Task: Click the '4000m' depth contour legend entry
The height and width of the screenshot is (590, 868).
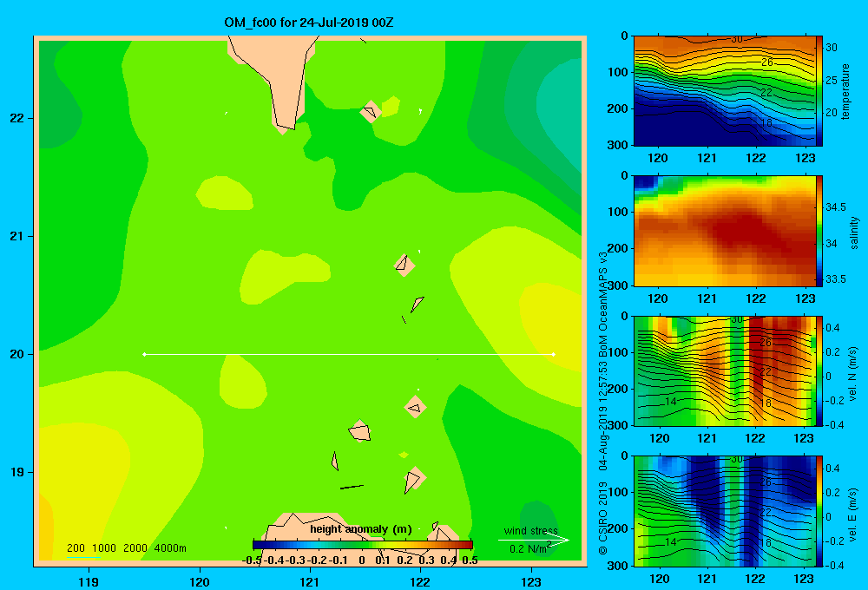Action: 170,548
